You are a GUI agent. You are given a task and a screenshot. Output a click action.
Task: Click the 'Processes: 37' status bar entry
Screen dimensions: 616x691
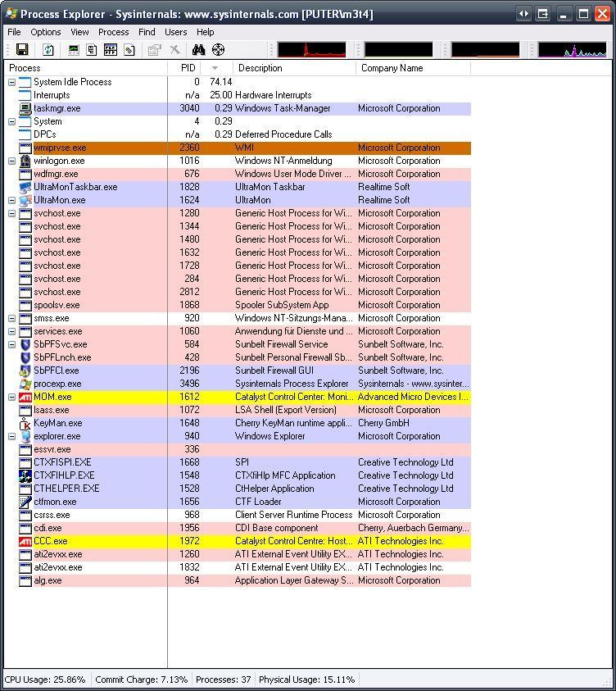coord(224,680)
